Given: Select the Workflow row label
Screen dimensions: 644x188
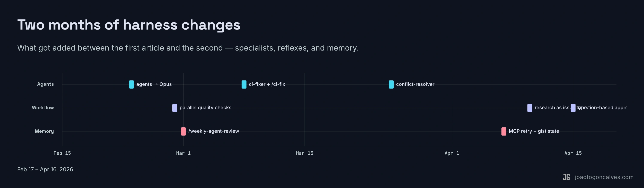Looking at the screenshot, I should point(43,108).
